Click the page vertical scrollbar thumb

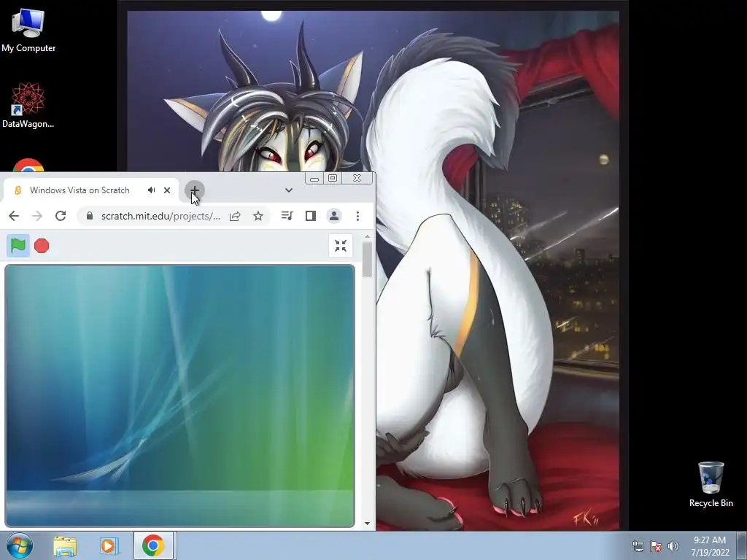coord(367,260)
